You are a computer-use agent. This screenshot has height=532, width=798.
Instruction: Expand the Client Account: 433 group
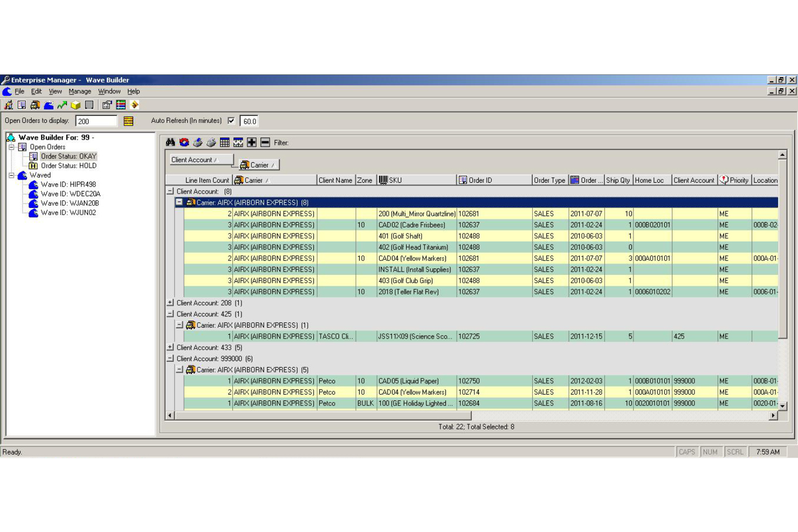[x=169, y=347]
